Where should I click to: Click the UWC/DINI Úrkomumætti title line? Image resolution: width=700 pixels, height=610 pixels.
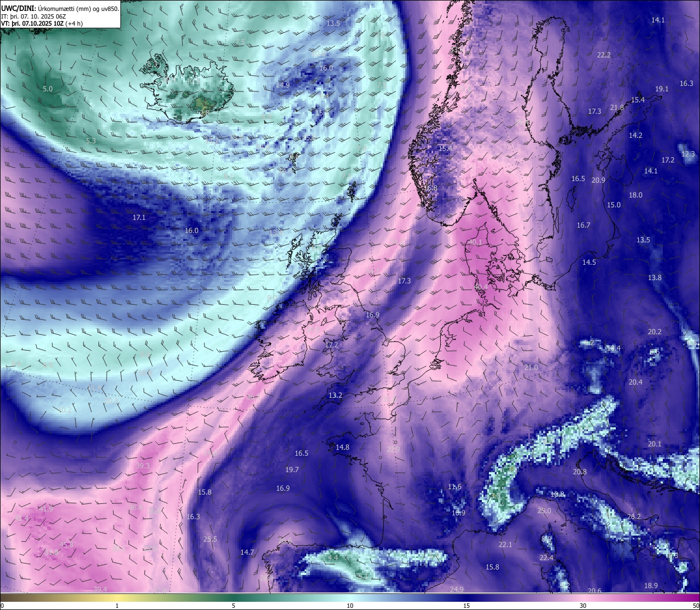click(60, 8)
